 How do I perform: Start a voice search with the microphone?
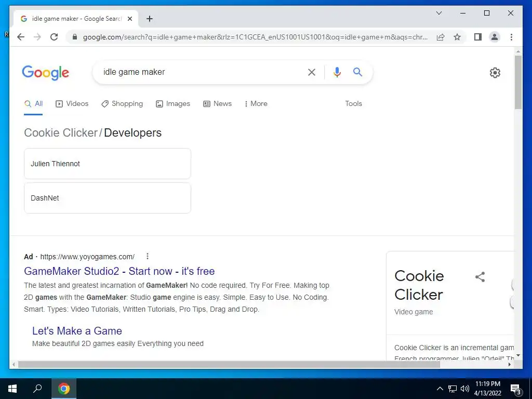click(337, 72)
